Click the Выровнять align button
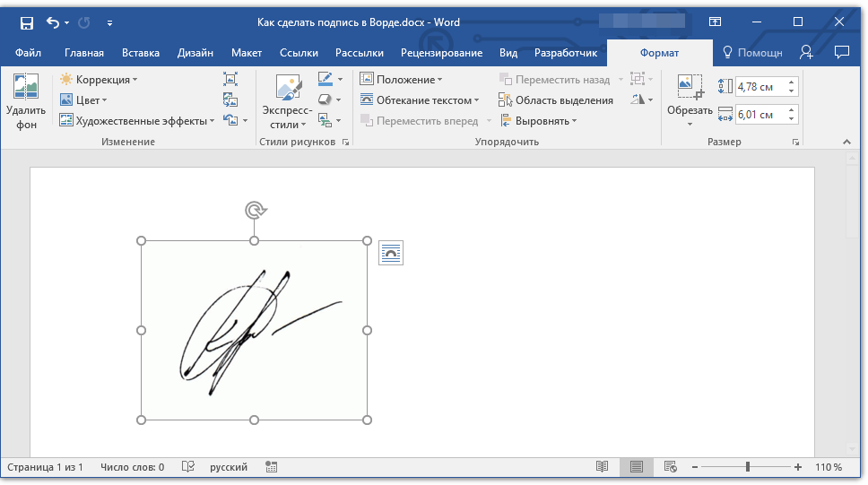 [x=539, y=121]
